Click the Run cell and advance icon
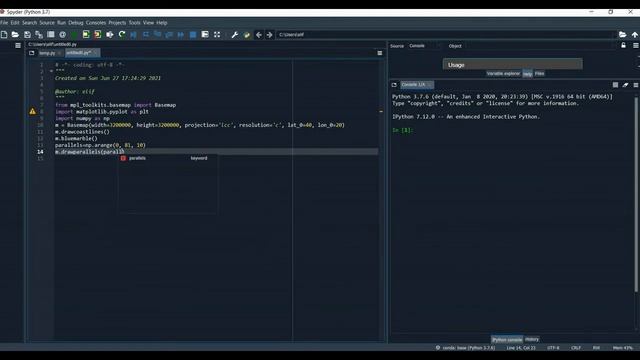This screenshot has width=640, height=360. tap(98, 35)
